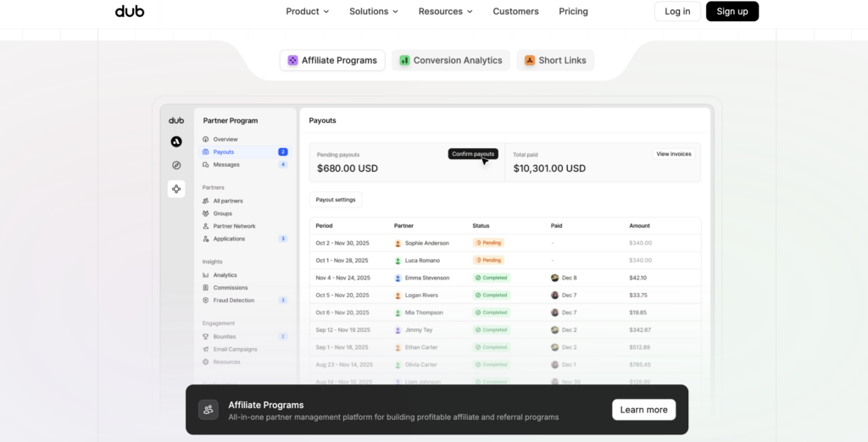Image resolution: width=868 pixels, height=442 pixels.
Task: Open Groups in the Partners section
Action: coord(245,213)
